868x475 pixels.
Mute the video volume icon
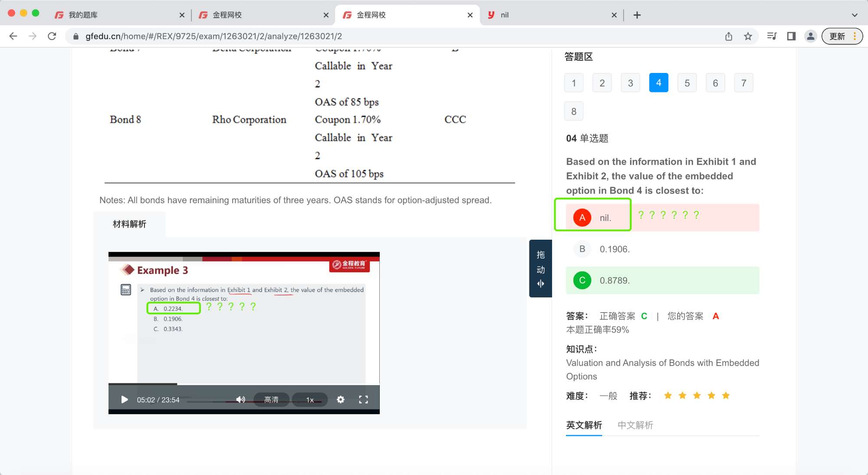[240, 399]
